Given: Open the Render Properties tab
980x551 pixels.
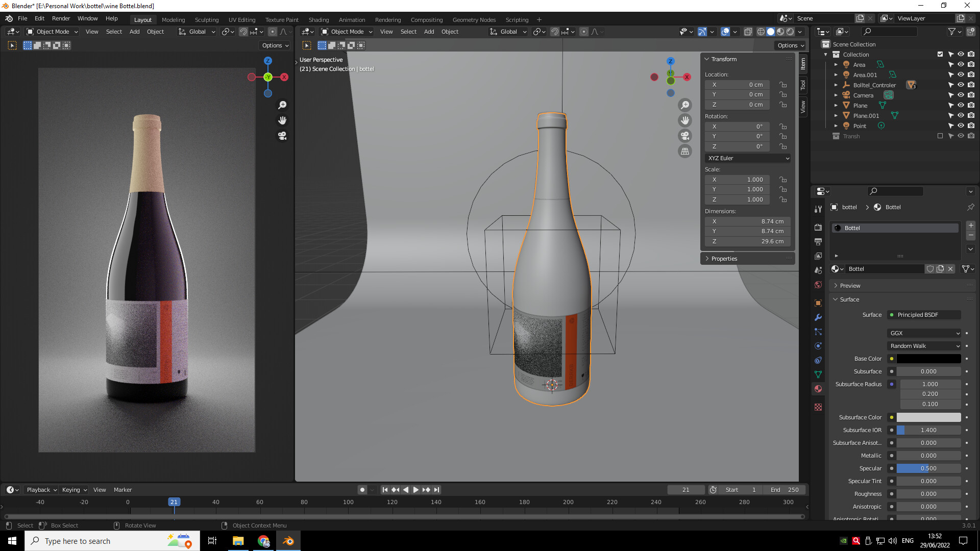Looking at the screenshot, I should 818,227.
